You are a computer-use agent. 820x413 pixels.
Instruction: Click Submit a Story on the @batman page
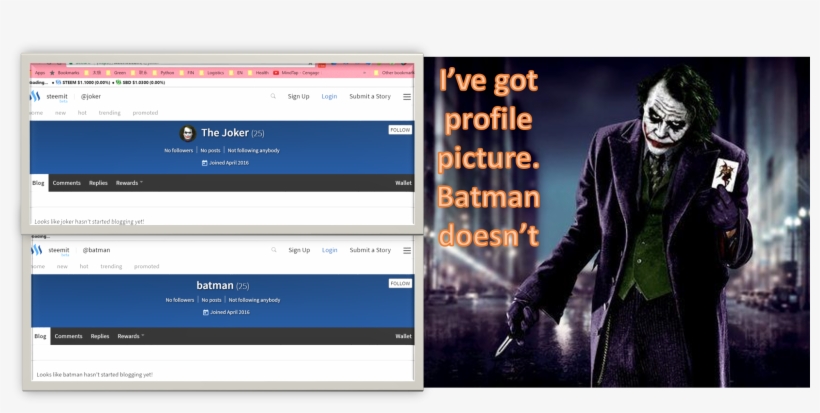(370, 250)
